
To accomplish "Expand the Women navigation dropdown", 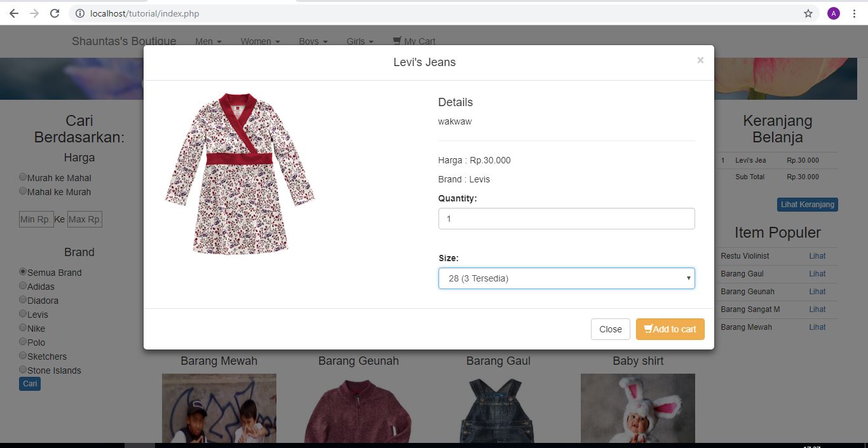I will point(260,41).
